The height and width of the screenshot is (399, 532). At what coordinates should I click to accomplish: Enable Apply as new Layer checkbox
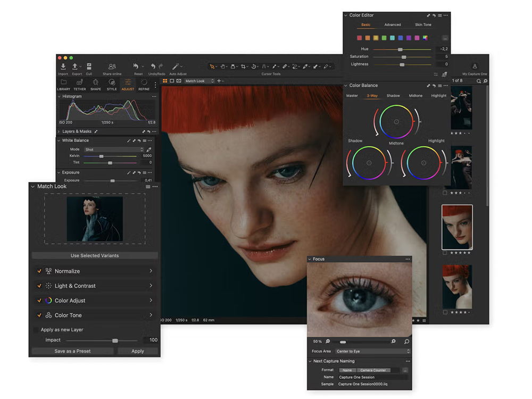pyautogui.click(x=36, y=330)
